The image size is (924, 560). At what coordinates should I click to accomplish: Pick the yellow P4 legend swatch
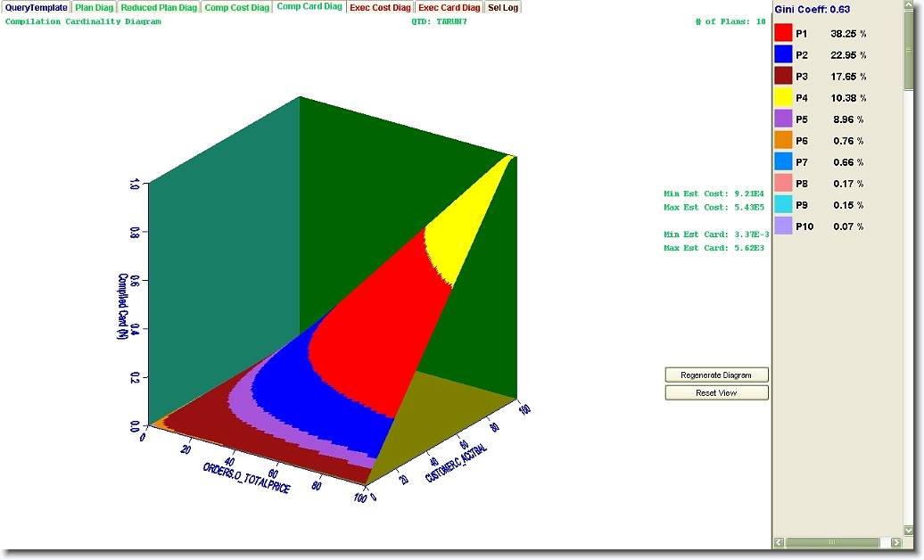click(x=783, y=97)
